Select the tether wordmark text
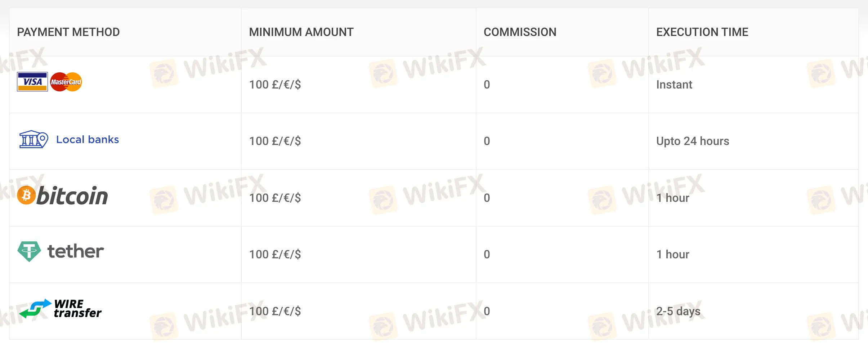This screenshot has width=868, height=349. [x=76, y=251]
